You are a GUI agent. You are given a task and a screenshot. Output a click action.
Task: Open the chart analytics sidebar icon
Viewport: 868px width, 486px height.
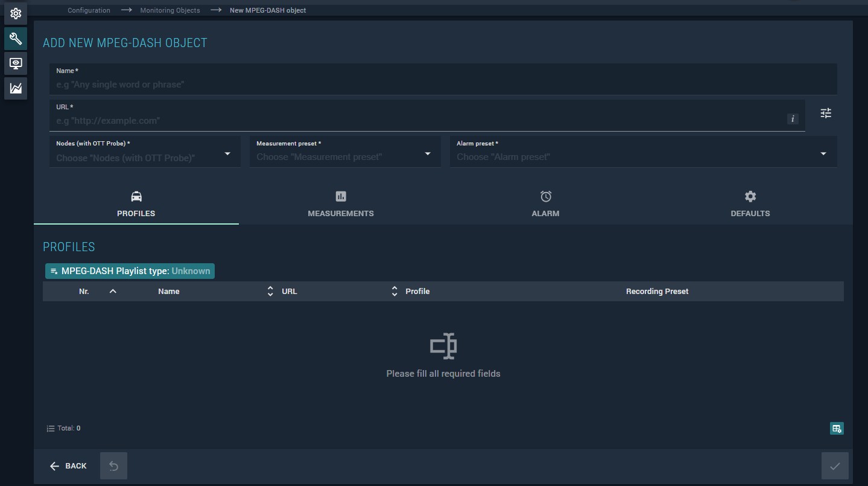pos(16,89)
